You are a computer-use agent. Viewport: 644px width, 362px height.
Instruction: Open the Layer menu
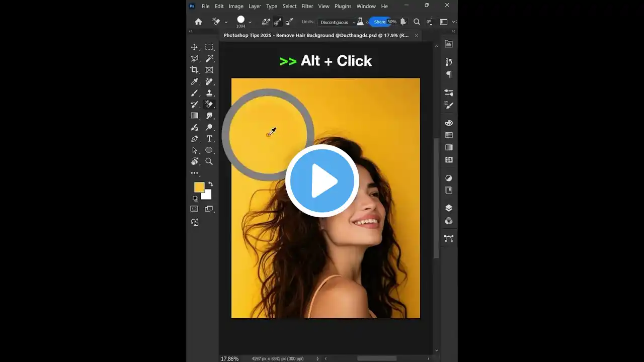coord(255,6)
